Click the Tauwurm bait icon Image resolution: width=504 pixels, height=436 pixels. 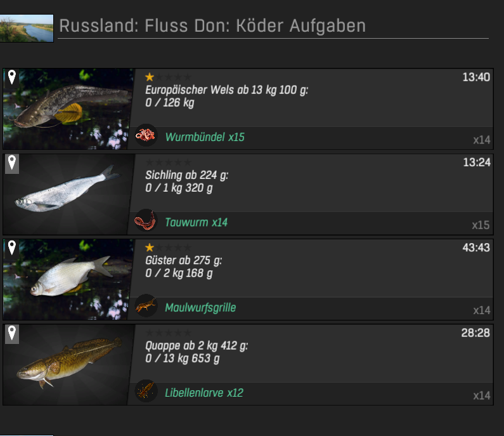(x=146, y=220)
